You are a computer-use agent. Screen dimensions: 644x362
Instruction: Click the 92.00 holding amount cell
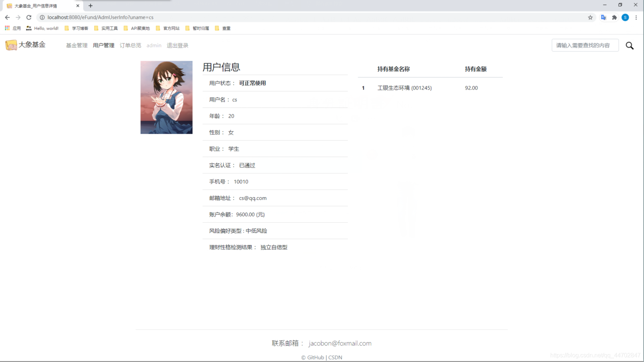coord(471,88)
